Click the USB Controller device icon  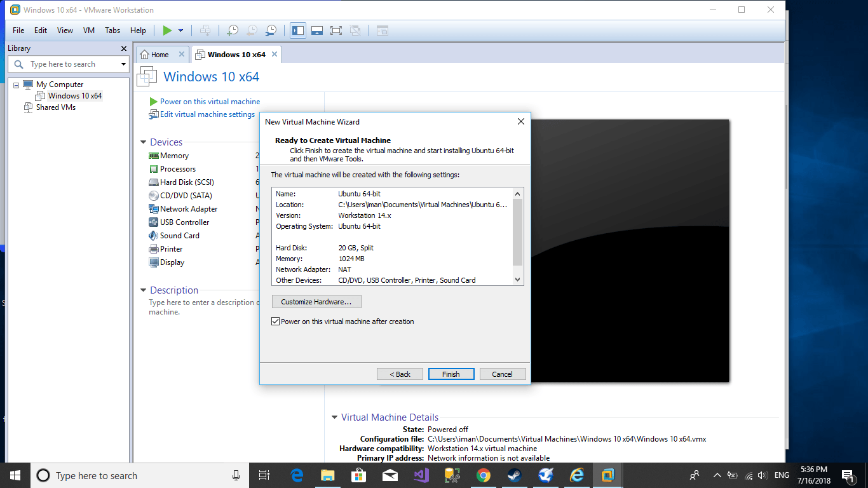(154, 222)
